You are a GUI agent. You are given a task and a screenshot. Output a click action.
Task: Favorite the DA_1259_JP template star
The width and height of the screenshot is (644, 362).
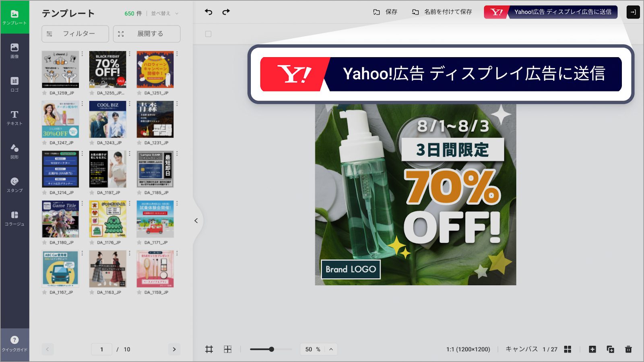pyautogui.click(x=45, y=93)
